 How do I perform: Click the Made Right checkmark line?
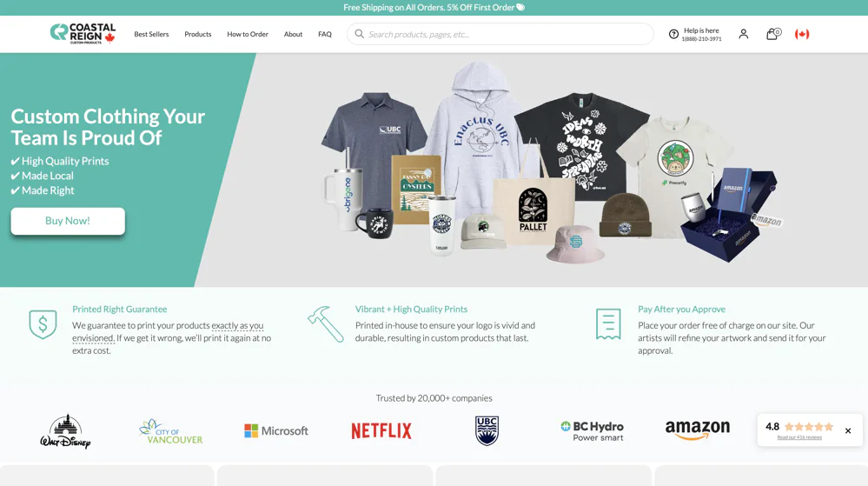pos(43,190)
